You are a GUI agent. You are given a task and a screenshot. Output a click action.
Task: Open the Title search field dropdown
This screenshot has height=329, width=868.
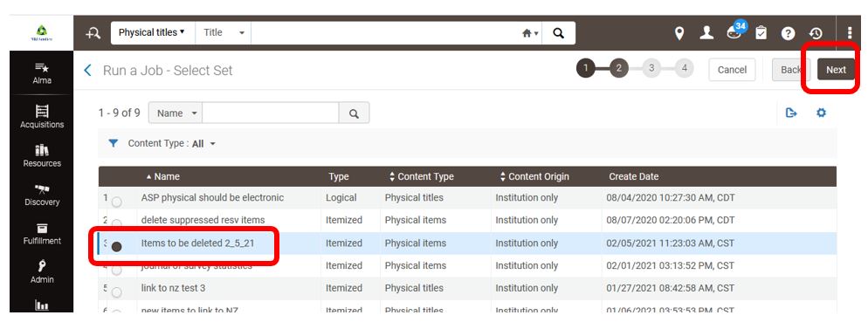[224, 32]
